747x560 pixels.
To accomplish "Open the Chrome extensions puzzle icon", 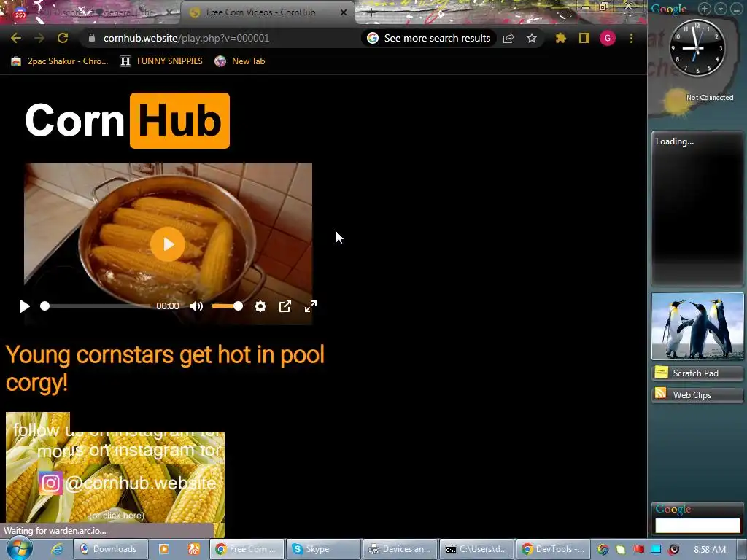I will [561, 38].
